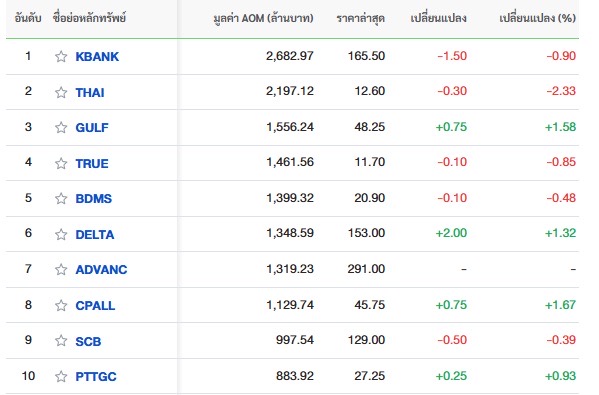Click the star beside BDMS
The image size is (599, 395).
[x=61, y=198]
